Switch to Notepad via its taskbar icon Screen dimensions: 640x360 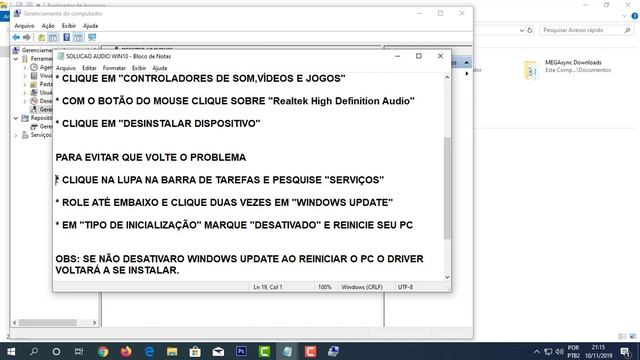click(287, 351)
